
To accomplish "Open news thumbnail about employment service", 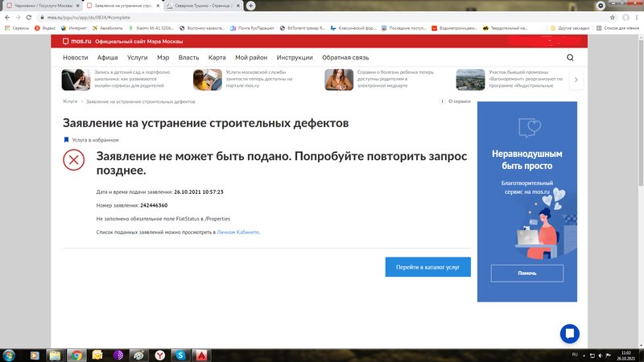I will (208, 79).
